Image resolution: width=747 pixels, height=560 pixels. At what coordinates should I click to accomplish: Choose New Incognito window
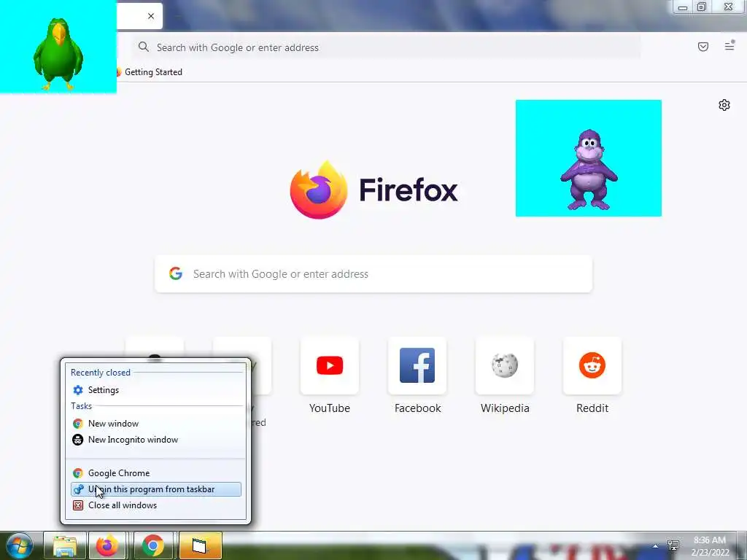click(156, 440)
